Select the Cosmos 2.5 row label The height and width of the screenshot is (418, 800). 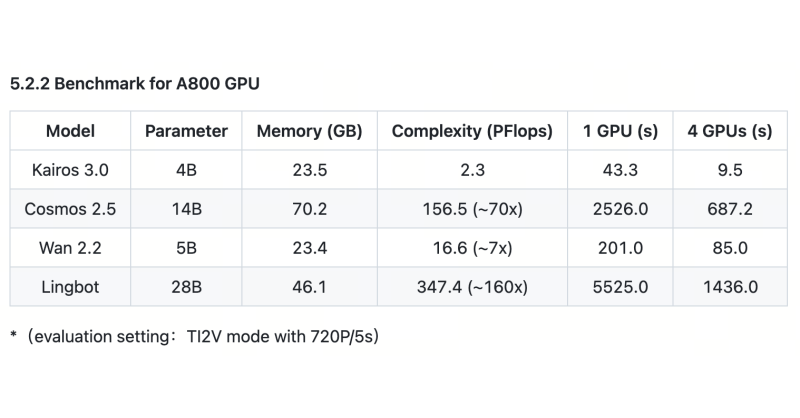coord(71,209)
